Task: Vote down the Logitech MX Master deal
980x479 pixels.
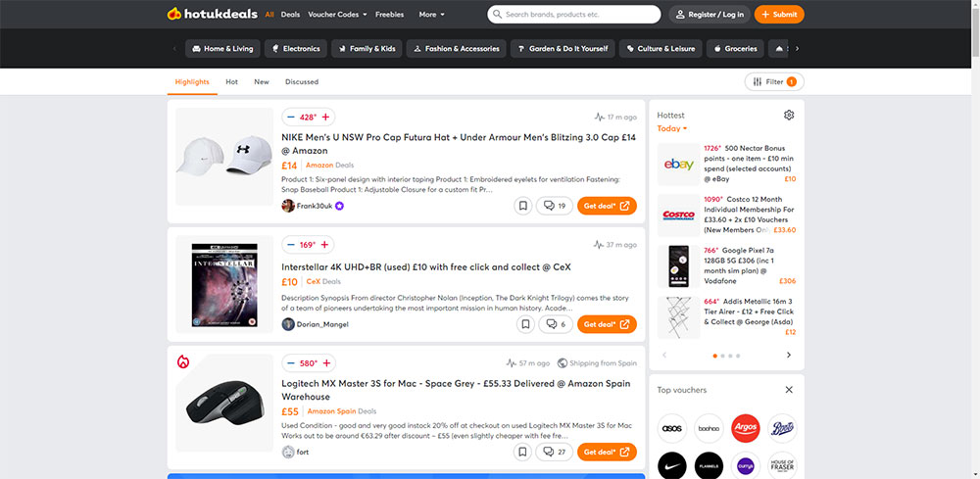Action: point(291,363)
